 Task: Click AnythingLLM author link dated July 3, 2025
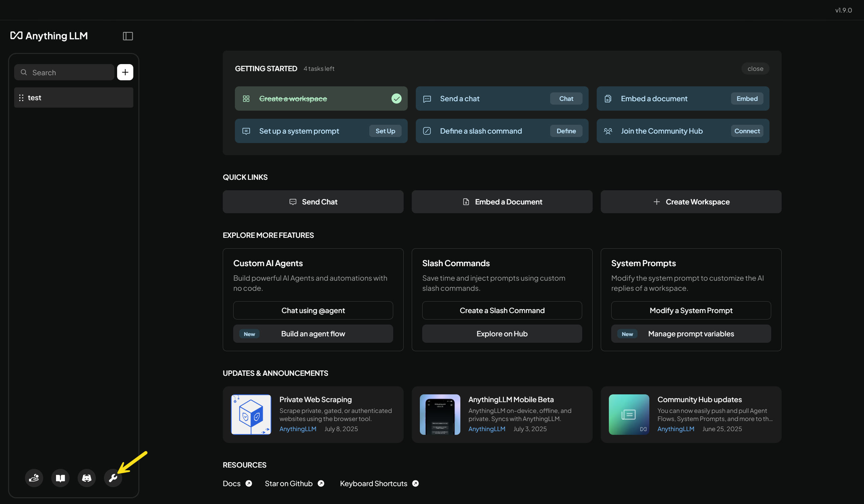pyautogui.click(x=487, y=429)
